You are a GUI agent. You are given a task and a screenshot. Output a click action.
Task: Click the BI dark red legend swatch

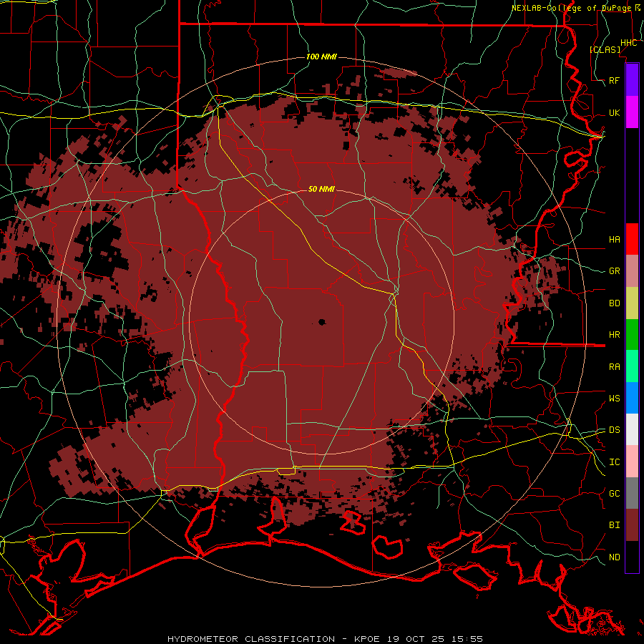click(632, 525)
